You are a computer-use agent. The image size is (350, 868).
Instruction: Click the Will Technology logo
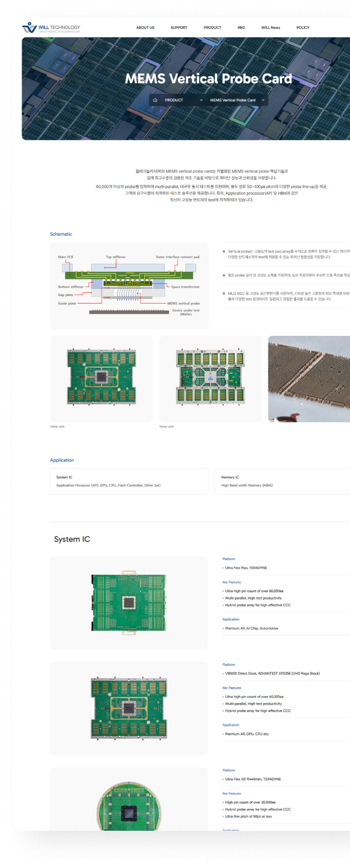(51, 28)
